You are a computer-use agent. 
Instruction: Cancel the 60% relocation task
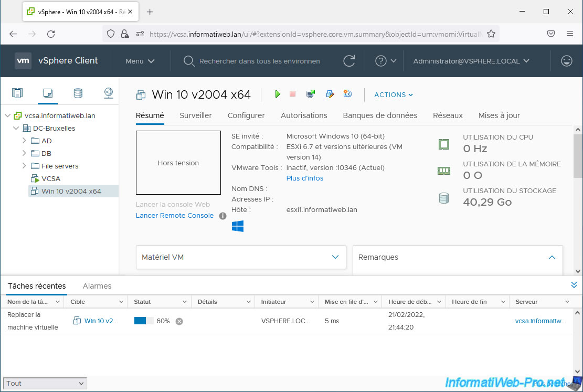tap(179, 321)
